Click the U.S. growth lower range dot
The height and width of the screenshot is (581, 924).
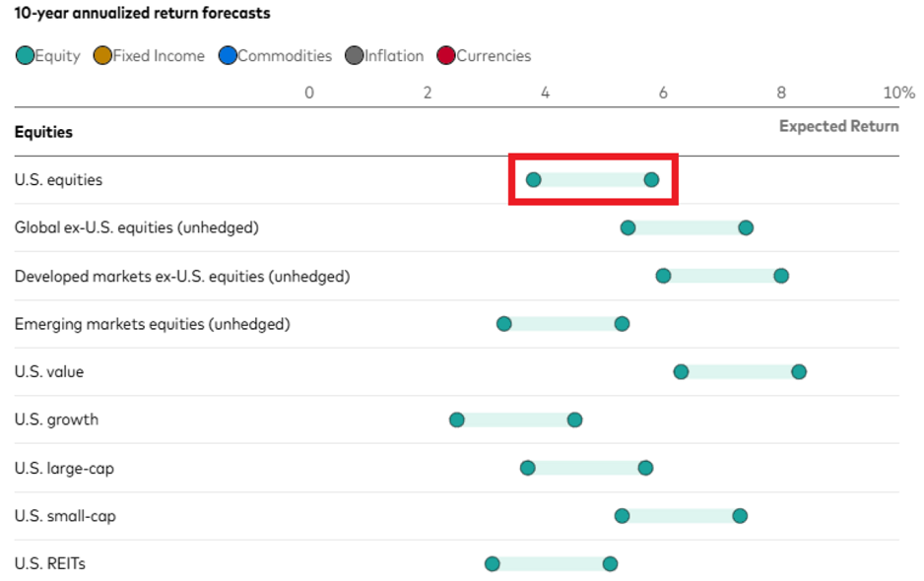tap(457, 420)
